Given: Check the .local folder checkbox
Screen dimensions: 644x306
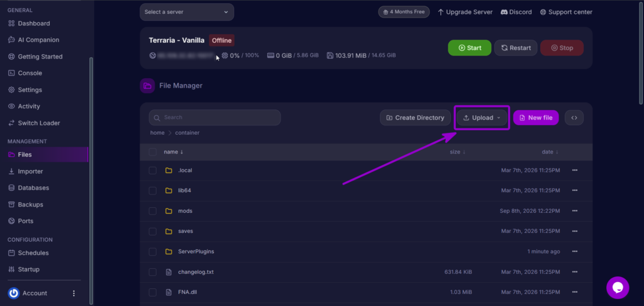Looking at the screenshot, I should [153, 170].
